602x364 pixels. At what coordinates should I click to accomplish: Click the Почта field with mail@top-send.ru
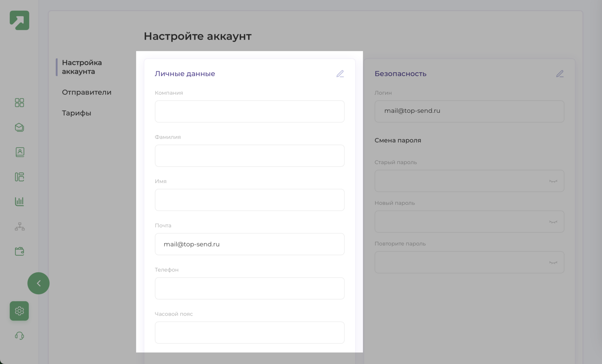coord(249,244)
